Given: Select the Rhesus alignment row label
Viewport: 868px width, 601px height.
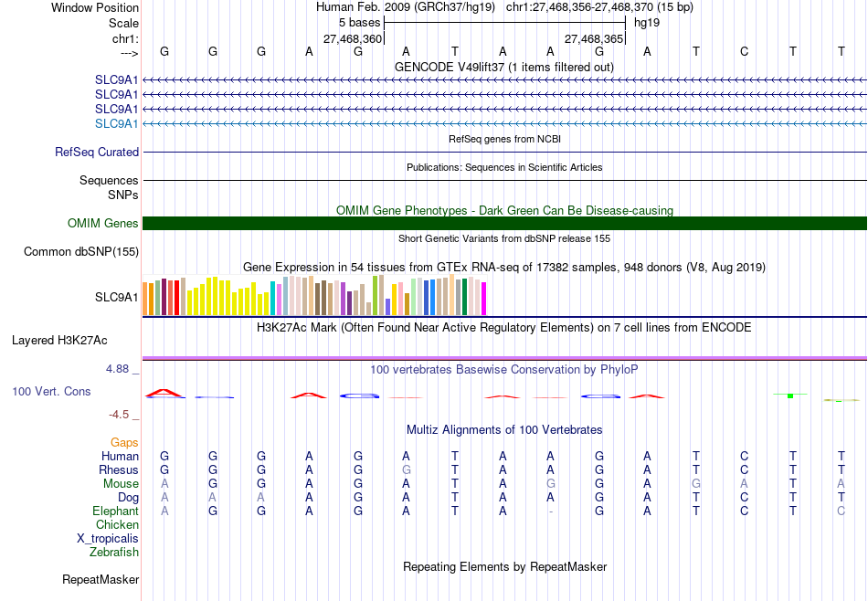Looking at the screenshot, I should pos(119,469).
